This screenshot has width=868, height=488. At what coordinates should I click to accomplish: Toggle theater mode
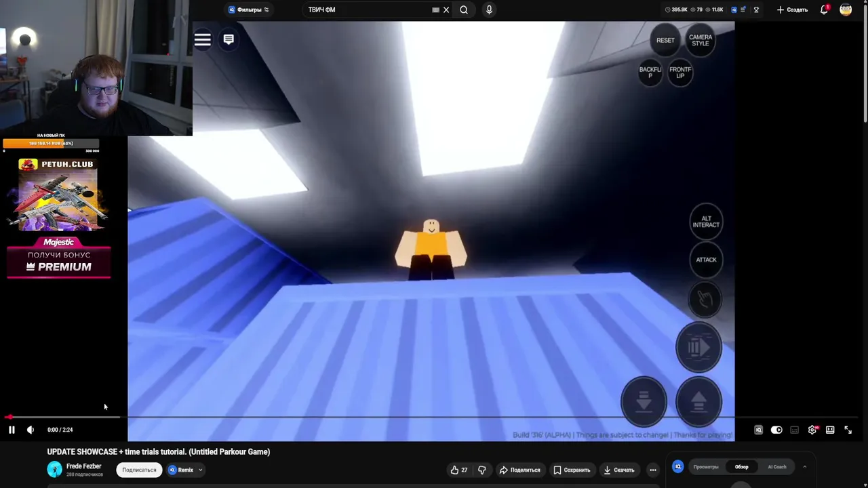click(830, 430)
